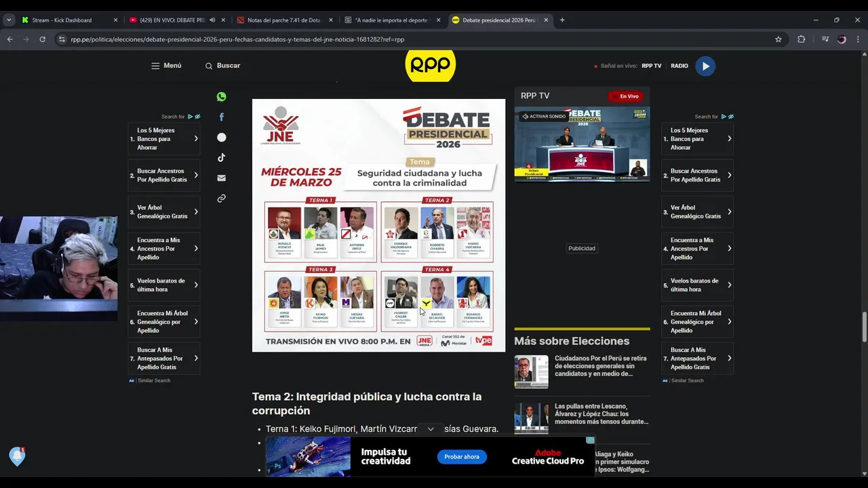Bookmark this page with star icon

point(778,39)
